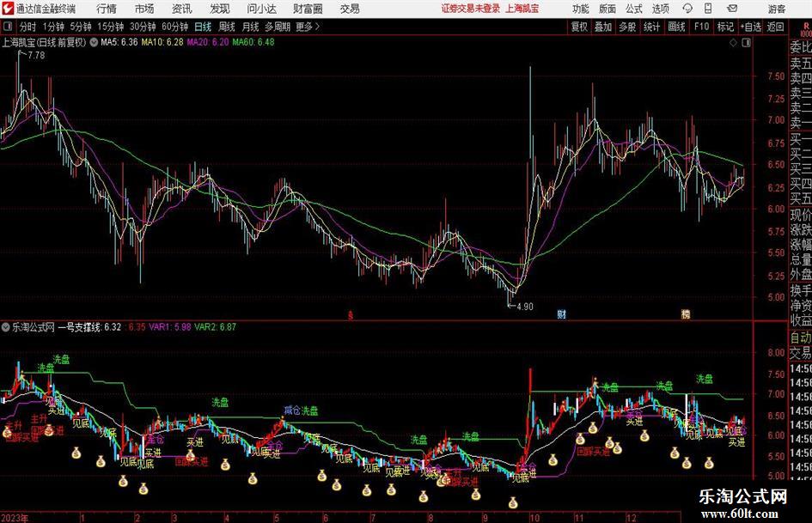Switch to the 60分钟 period
This screenshot has width=812, height=523.
(175, 27)
